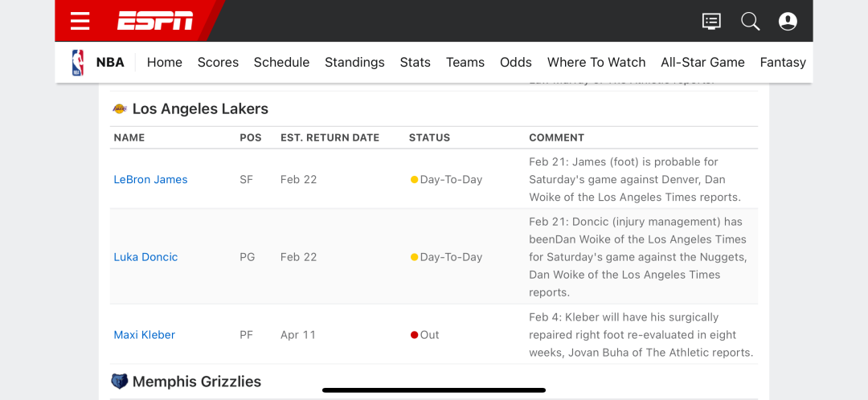Go to the Scores tab
Screen dimensions: 868x400
[x=218, y=63]
